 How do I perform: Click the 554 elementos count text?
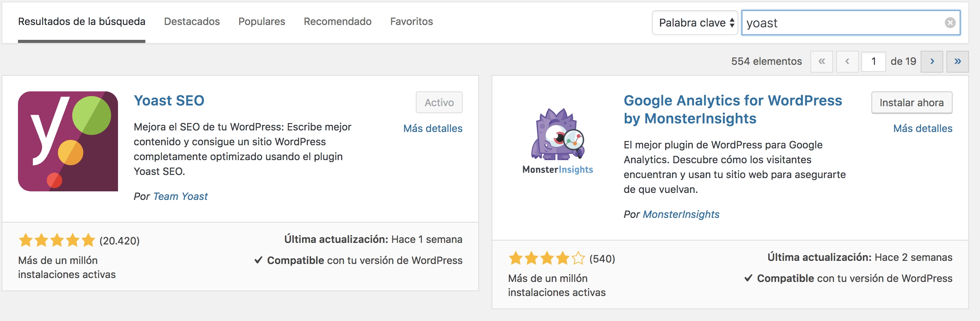[766, 61]
